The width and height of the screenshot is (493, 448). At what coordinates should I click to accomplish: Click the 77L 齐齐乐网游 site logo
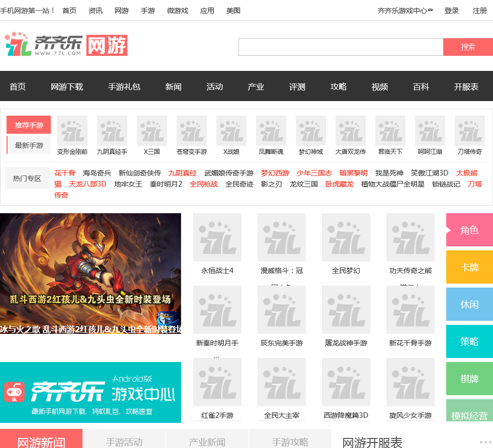click(x=66, y=44)
